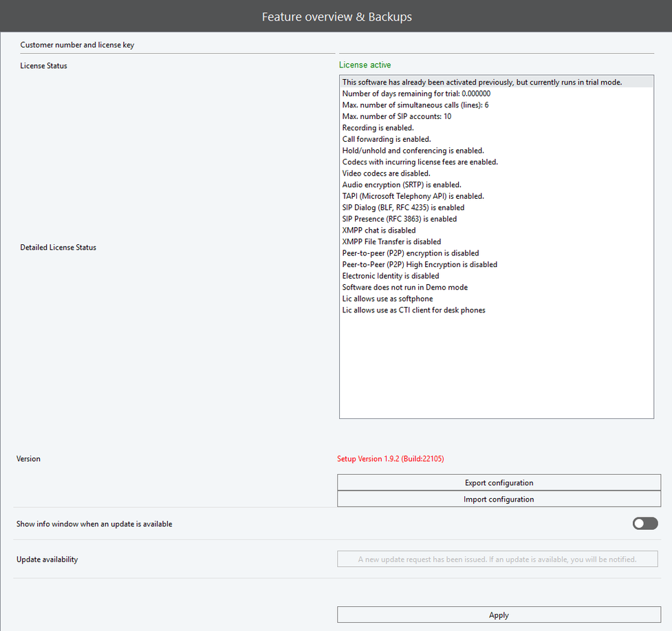The width and height of the screenshot is (672, 631).
Task: Select 'Number of days remaining for trial' row
Action: pos(497,94)
